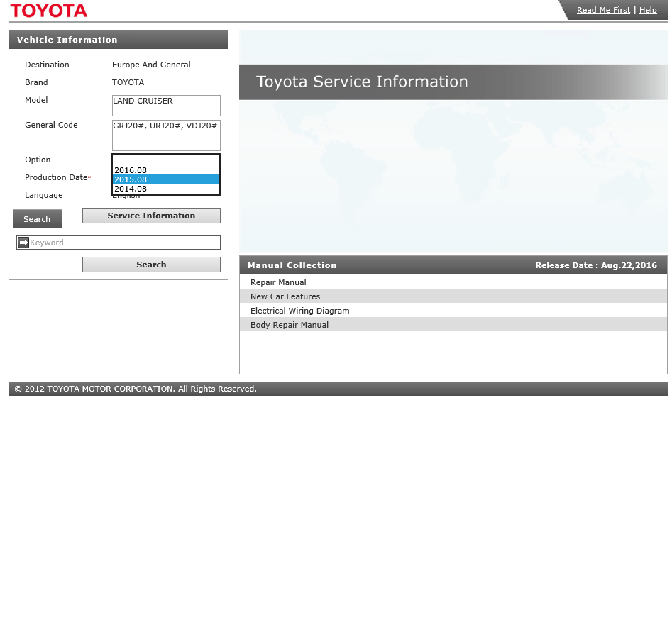Open the Electrical Wiring Diagram entry
672x627 pixels.
coord(299,311)
